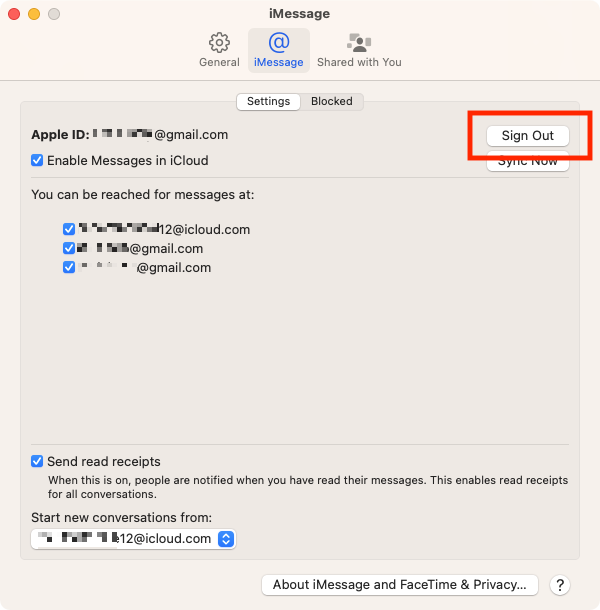Select the iMessage @ tab
This screenshot has height=610, width=600.
(279, 50)
